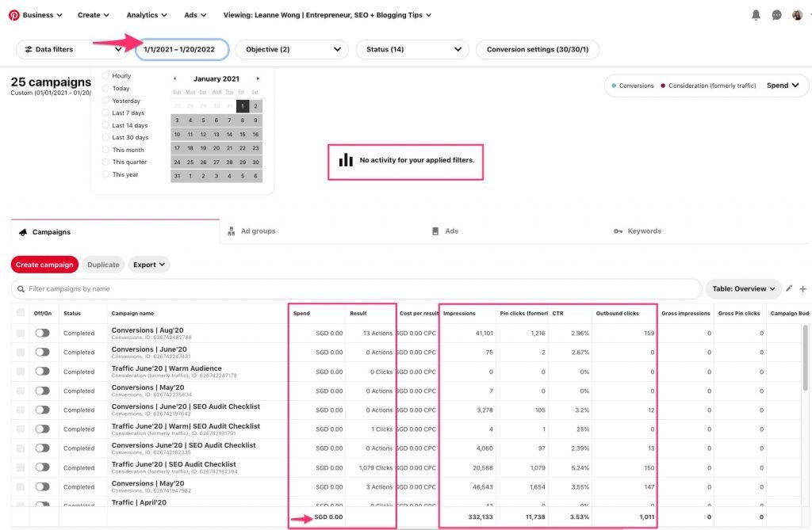Image resolution: width=812 pixels, height=530 pixels.
Task: Open the messages speech bubble icon
Action: (x=776, y=14)
